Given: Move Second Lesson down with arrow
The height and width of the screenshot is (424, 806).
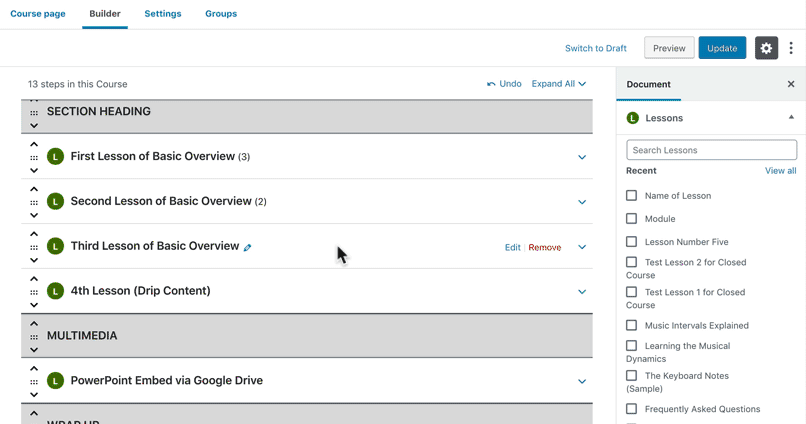Looking at the screenshot, I should click(34, 215).
